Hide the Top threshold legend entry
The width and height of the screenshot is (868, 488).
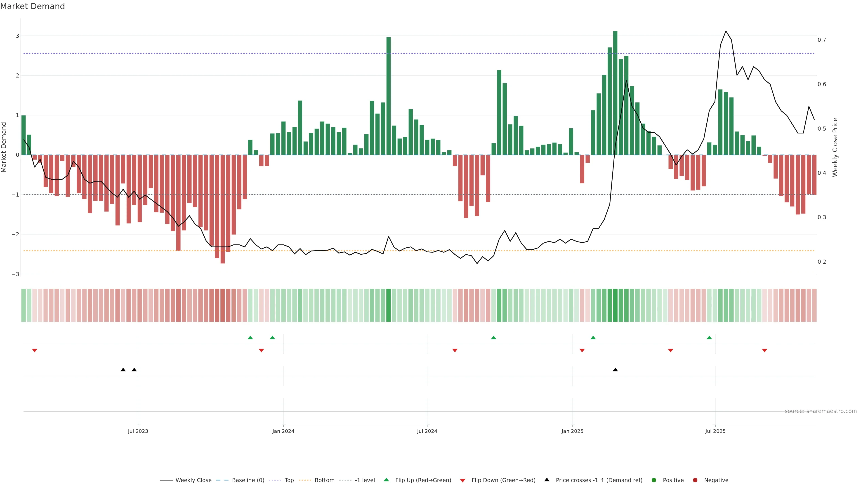click(289, 480)
